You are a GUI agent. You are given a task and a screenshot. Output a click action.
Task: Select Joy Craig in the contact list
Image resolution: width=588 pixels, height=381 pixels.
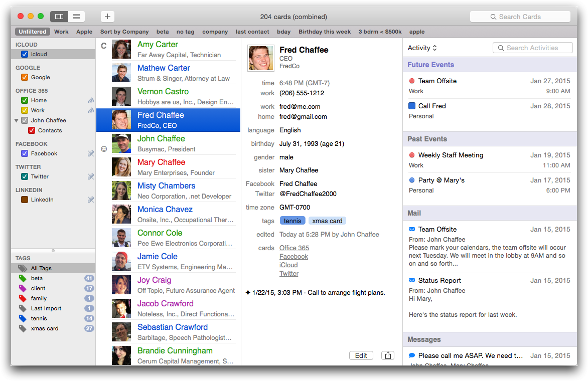tap(169, 285)
